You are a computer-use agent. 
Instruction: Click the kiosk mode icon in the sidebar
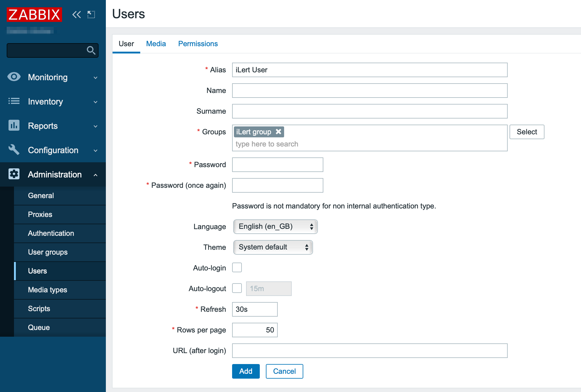pos(91,15)
